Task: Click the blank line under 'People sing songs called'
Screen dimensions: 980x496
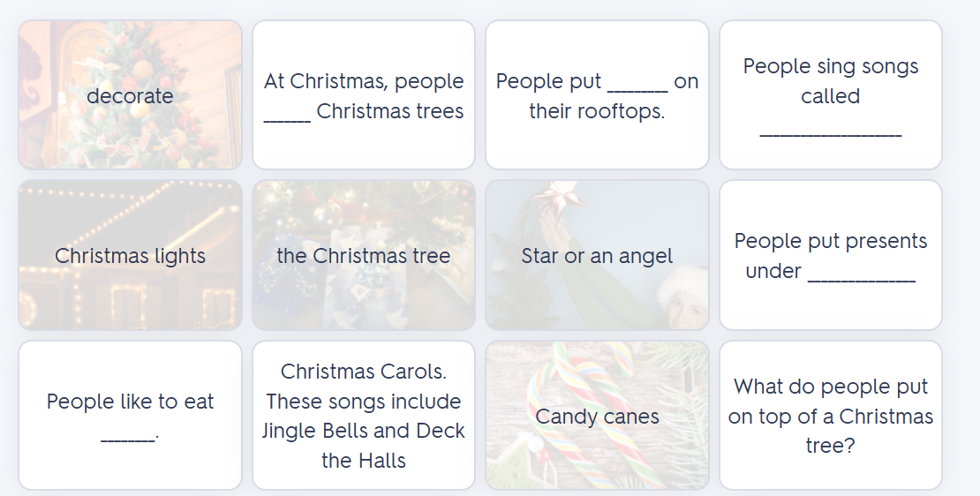Action: click(x=831, y=134)
